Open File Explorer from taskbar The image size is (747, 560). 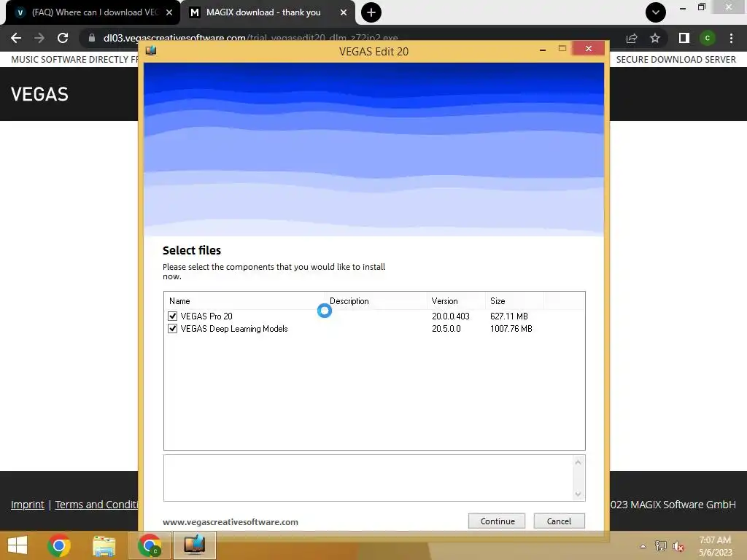pyautogui.click(x=104, y=545)
